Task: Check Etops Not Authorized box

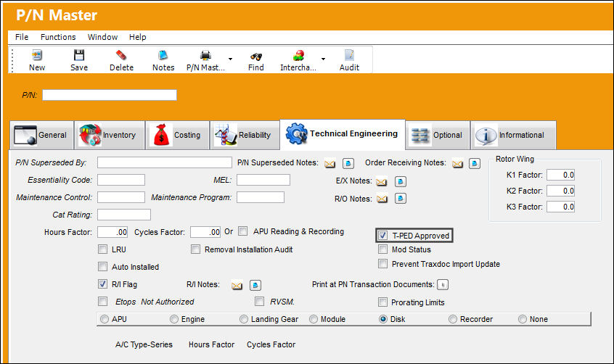Action: point(102,302)
